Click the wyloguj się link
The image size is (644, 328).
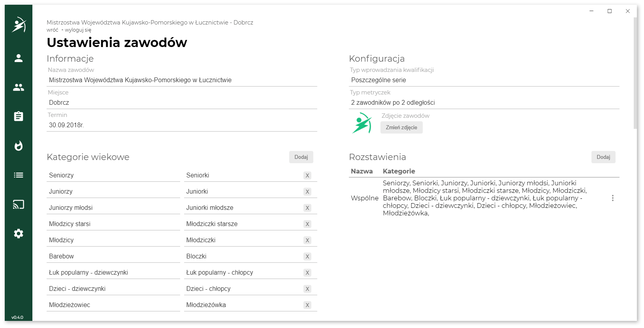[x=78, y=30]
